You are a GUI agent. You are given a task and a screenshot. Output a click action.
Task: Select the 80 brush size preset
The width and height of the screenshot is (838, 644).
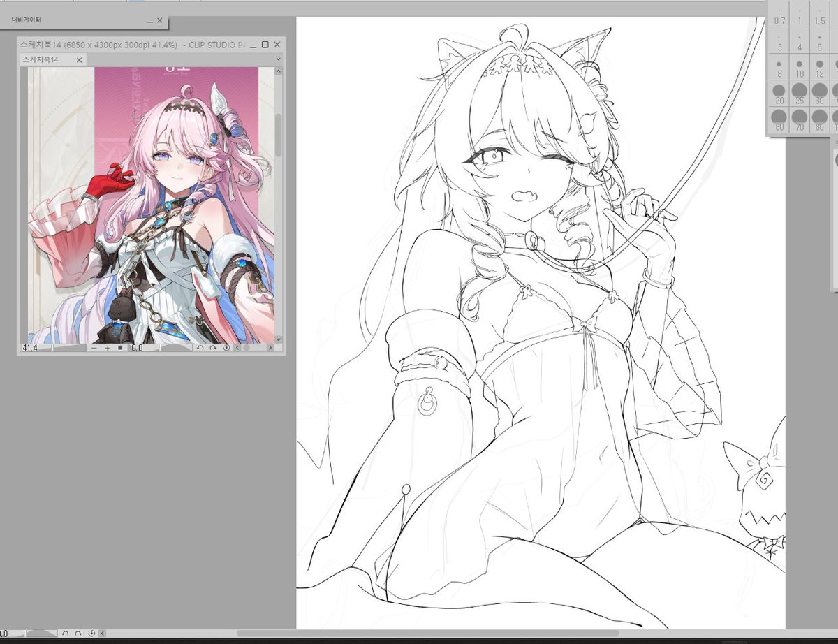pos(820,120)
